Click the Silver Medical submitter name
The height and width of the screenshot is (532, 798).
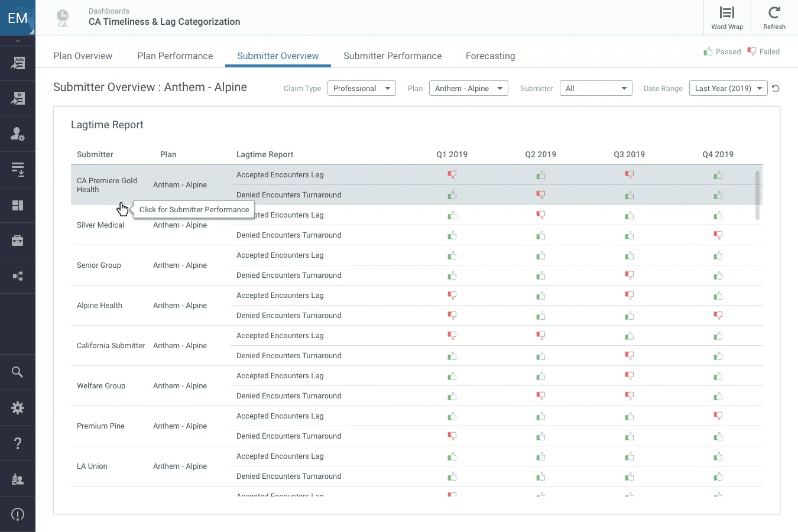100,225
